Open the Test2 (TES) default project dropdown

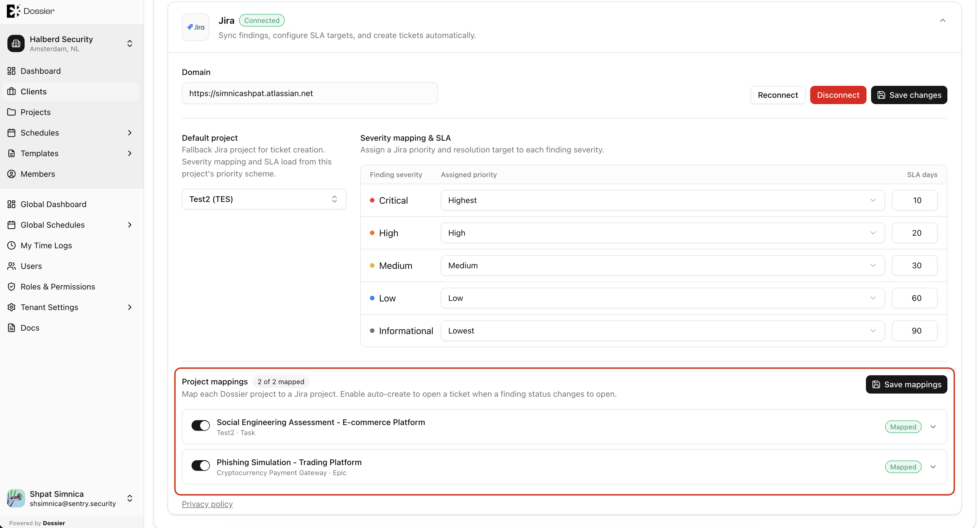(264, 199)
